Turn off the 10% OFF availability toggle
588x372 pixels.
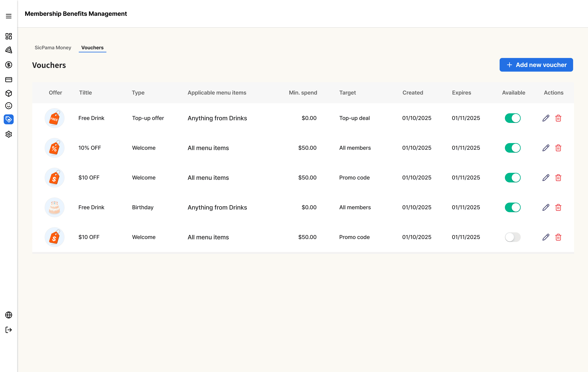[512, 148]
